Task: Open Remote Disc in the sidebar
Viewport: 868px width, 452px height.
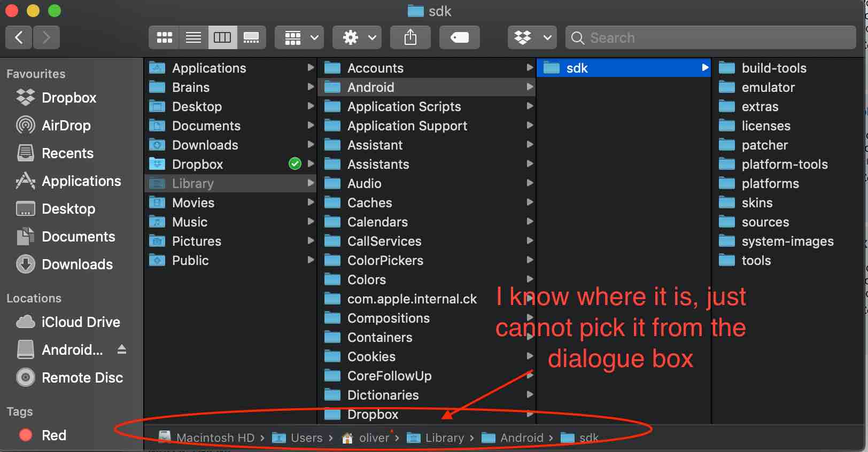Action: 82,378
